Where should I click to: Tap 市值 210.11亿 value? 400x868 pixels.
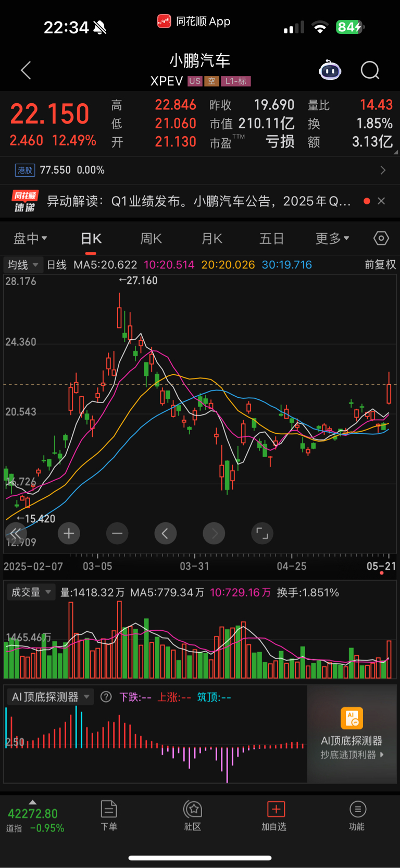pos(252,124)
